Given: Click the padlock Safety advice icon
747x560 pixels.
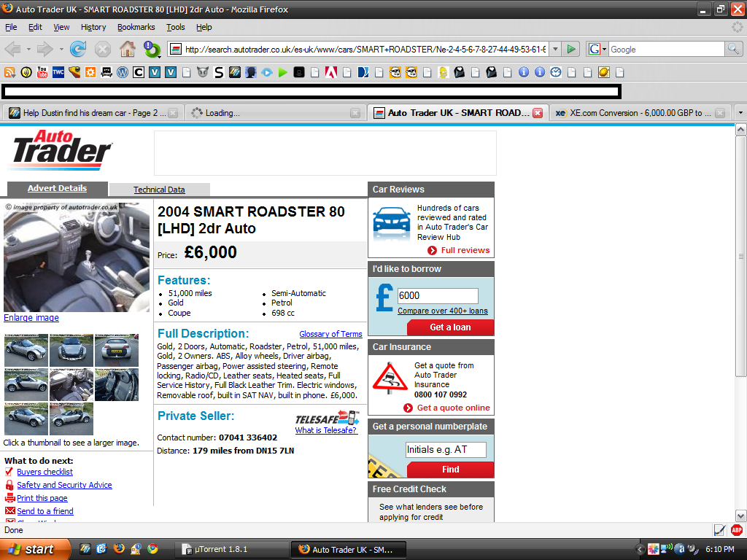Looking at the screenshot, I should pos(9,485).
